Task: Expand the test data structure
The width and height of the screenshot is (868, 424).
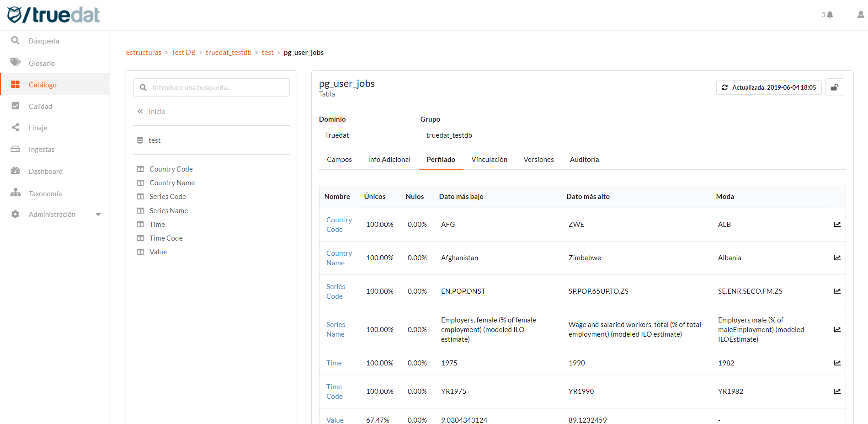Action: tap(154, 140)
